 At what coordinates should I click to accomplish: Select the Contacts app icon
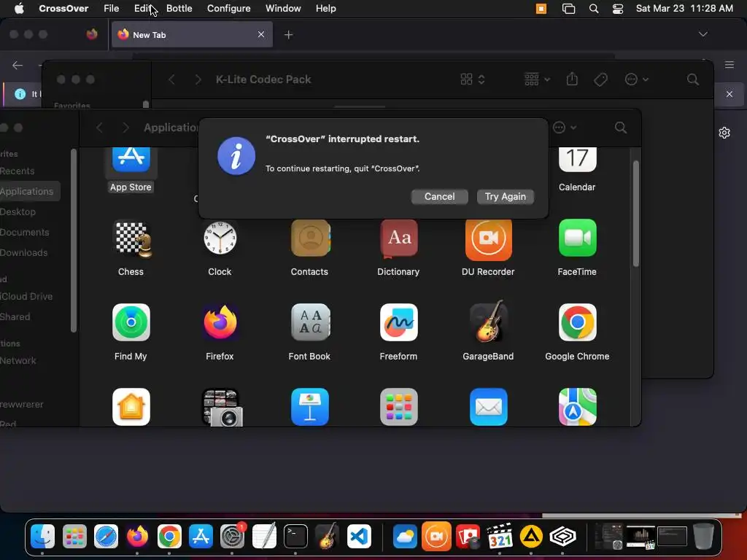tap(309, 238)
